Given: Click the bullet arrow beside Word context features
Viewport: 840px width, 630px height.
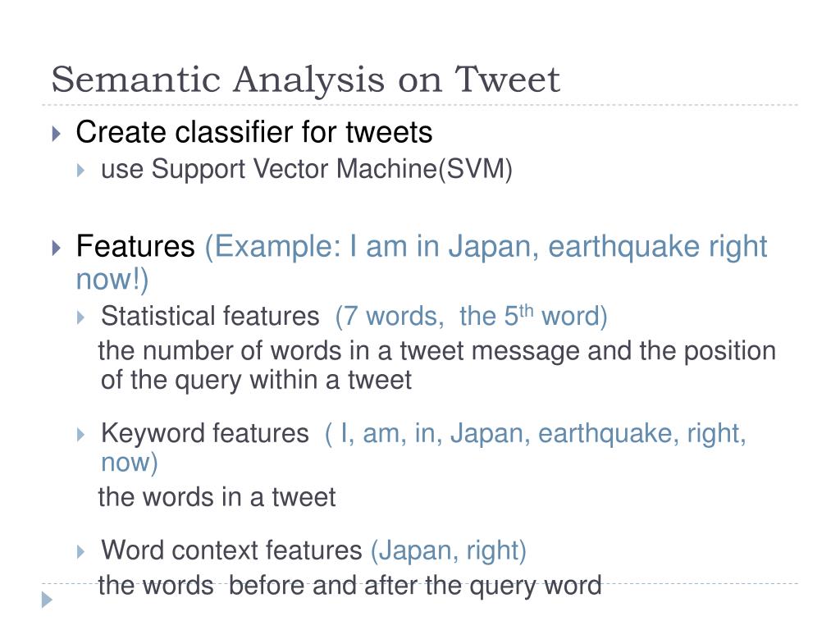Looking at the screenshot, I should coord(81,552).
